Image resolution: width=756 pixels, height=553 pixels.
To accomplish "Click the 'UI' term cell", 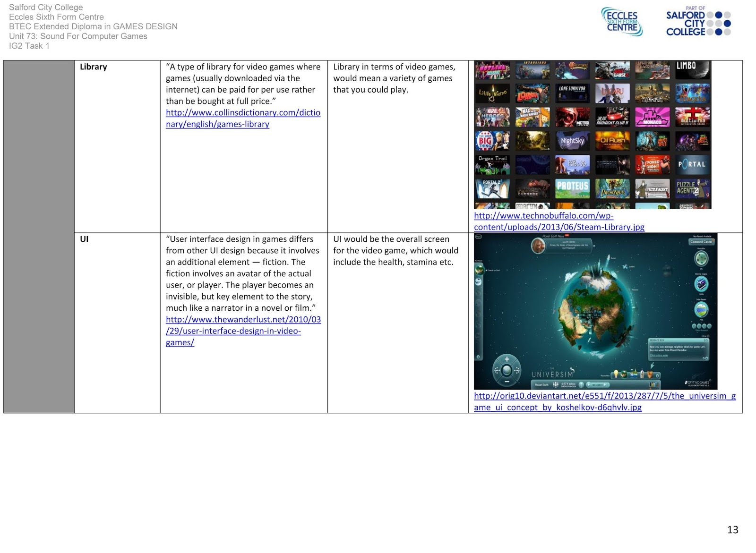I will click(x=117, y=323).
